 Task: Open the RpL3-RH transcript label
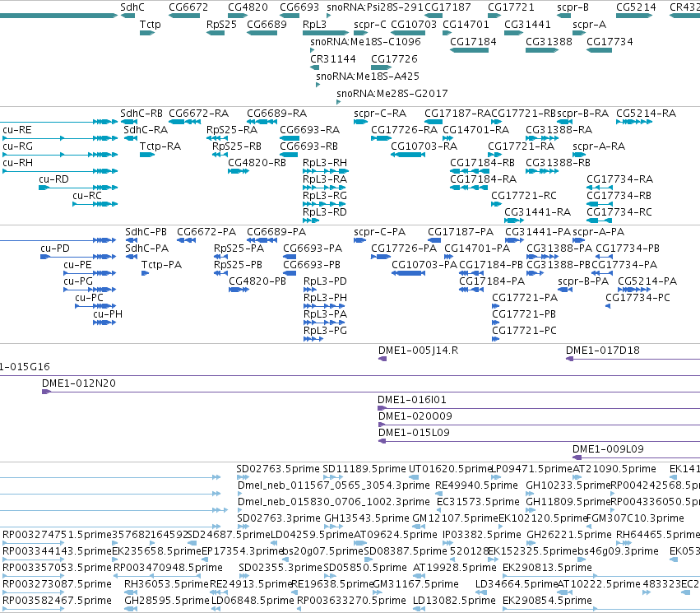(x=325, y=163)
